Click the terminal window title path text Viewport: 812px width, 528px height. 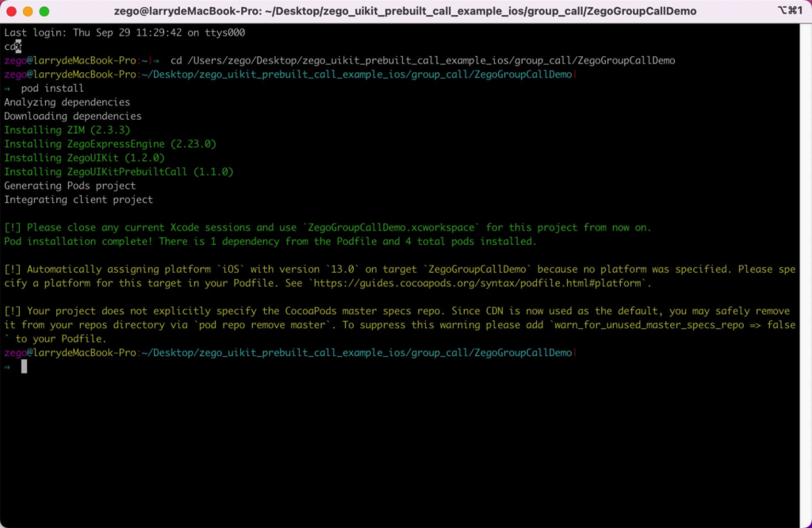[405, 11]
